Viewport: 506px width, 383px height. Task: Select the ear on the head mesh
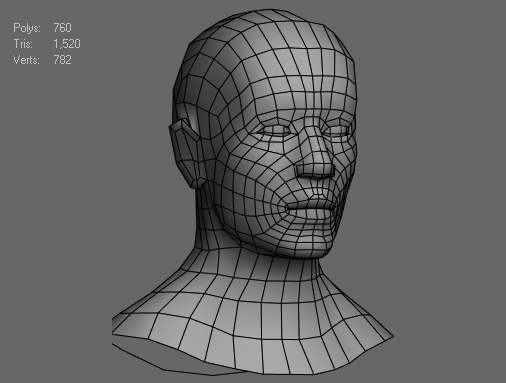point(184,153)
